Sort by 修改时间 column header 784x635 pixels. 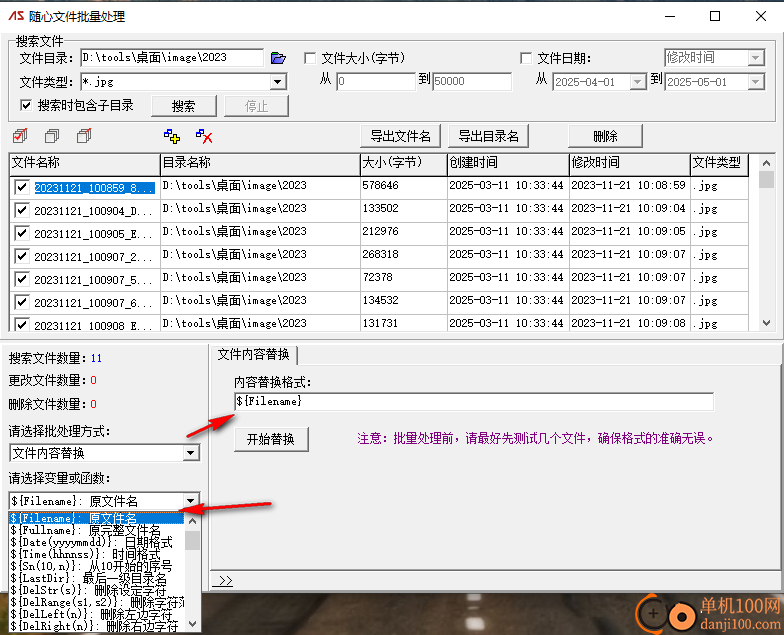[630, 164]
